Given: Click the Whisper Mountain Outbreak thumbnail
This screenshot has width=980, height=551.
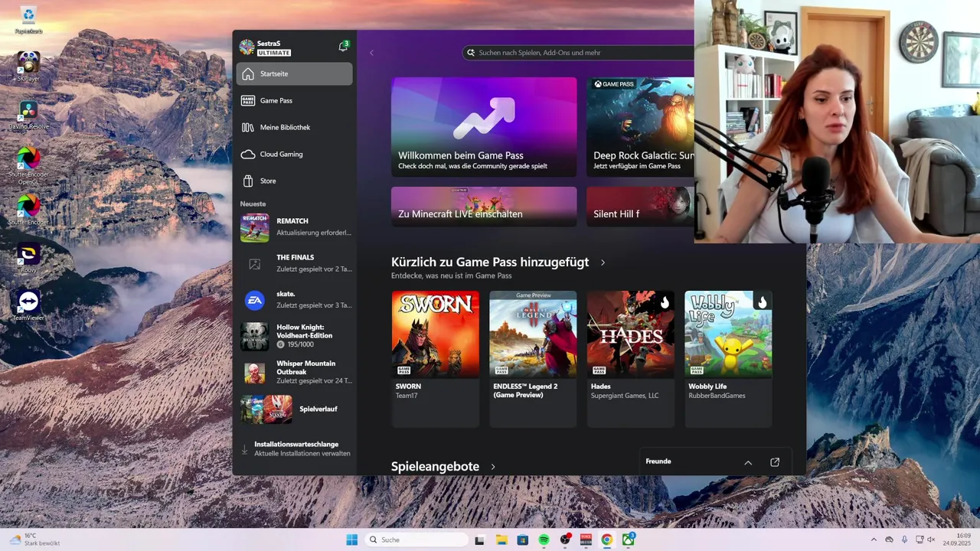Looking at the screenshot, I should point(255,373).
